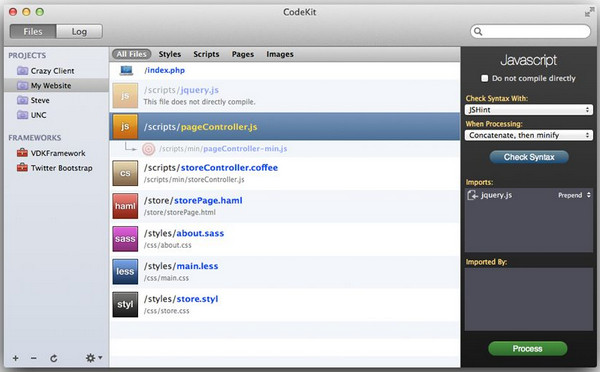Select the /styles/main.less file name
The height and width of the screenshot is (372, 600).
coord(181,266)
